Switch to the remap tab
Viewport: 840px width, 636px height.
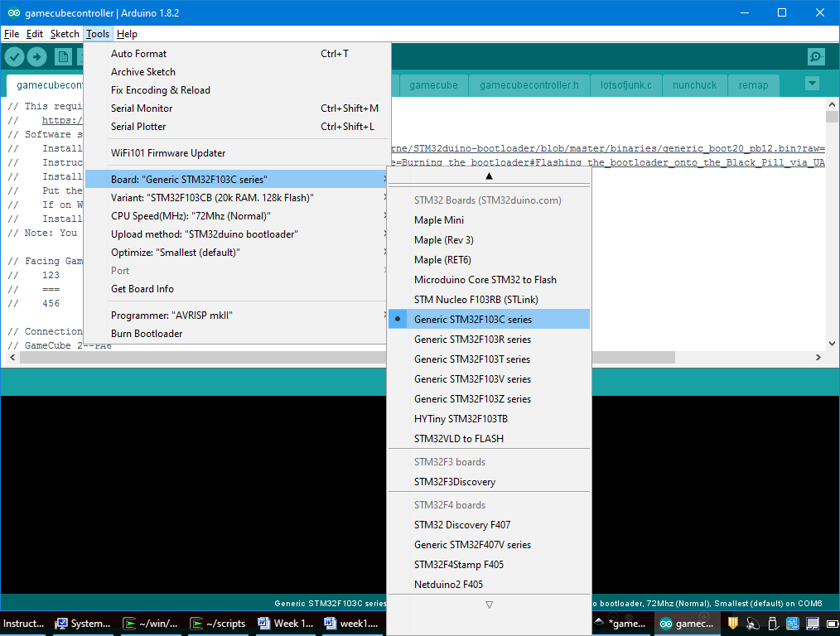753,85
